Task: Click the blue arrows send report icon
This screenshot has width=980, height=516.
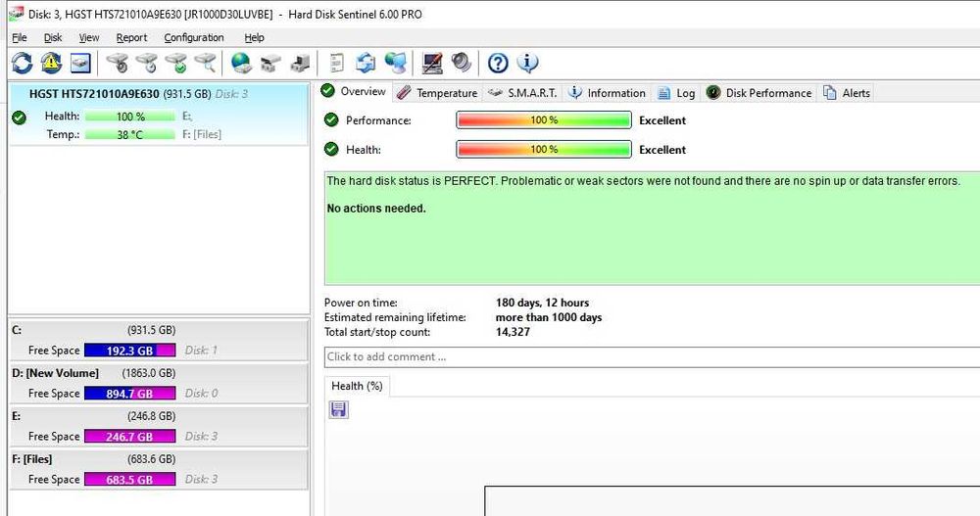Action: [x=366, y=63]
